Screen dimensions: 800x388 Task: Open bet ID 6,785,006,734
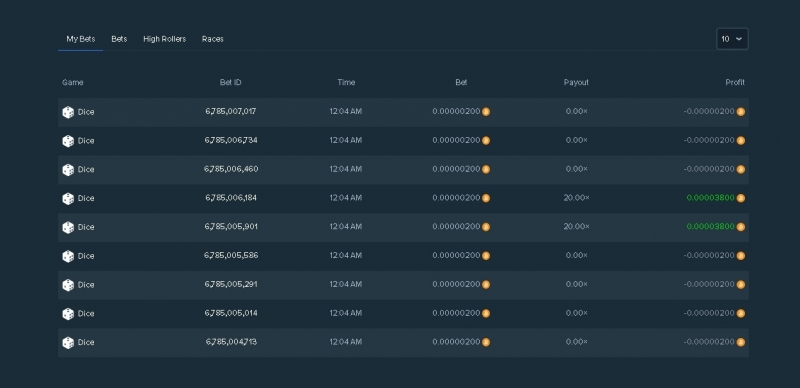pyautogui.click(x=231, y=140)
